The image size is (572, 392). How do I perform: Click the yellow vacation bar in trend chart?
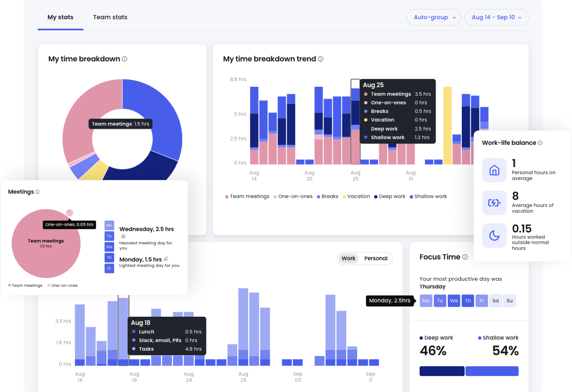(447, 125)
